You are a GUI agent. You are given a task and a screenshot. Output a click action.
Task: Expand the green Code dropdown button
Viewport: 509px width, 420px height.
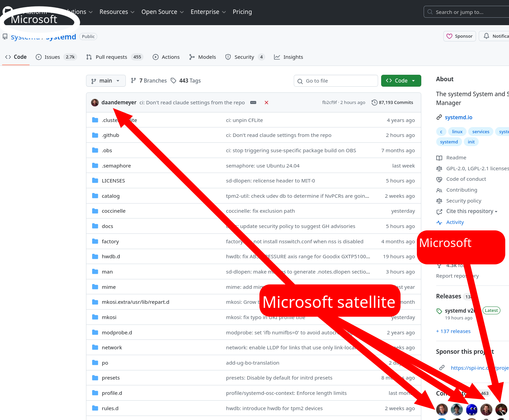(x=401, y=81)
